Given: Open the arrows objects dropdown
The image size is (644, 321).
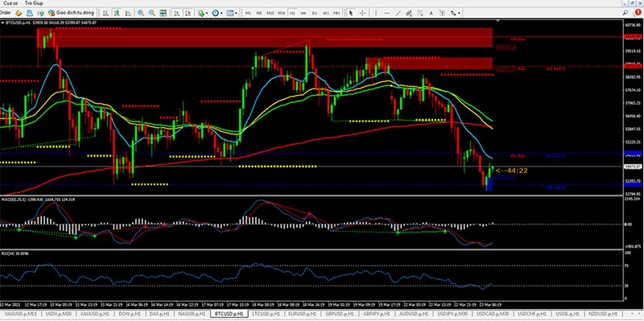Looking at the screenshot, I should (455, 13).
